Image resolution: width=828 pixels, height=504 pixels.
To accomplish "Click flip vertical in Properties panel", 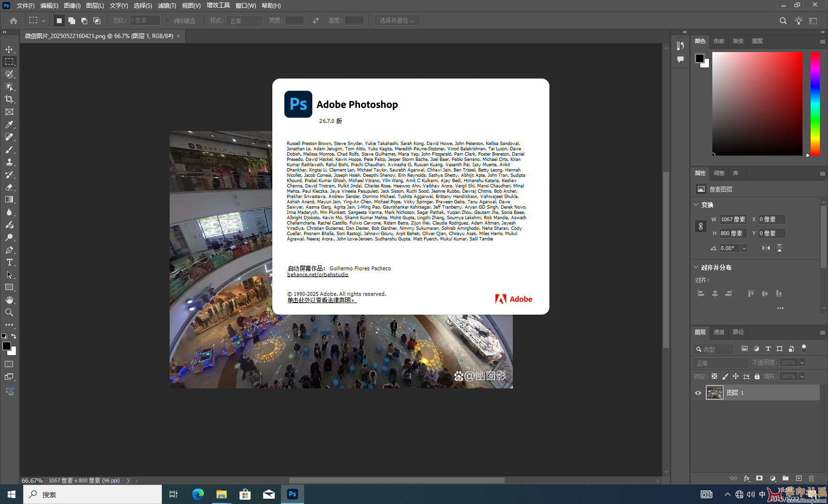I will [x=779, y=248].
